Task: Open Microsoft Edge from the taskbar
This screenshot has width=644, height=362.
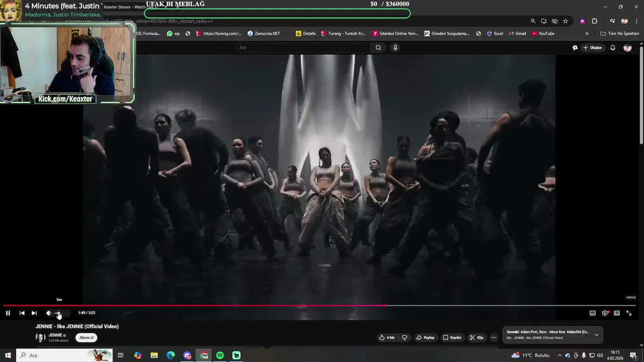Action: [x=171, y=355]
